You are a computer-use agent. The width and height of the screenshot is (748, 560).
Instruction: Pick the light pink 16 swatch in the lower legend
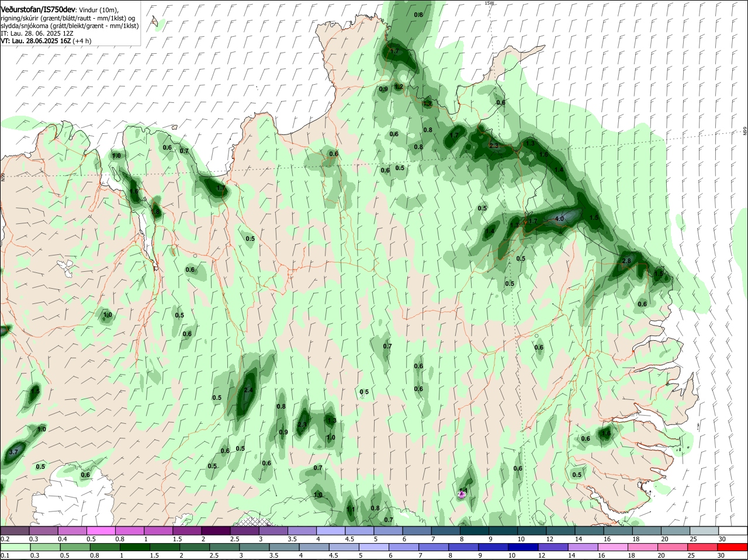click(612, 547)
